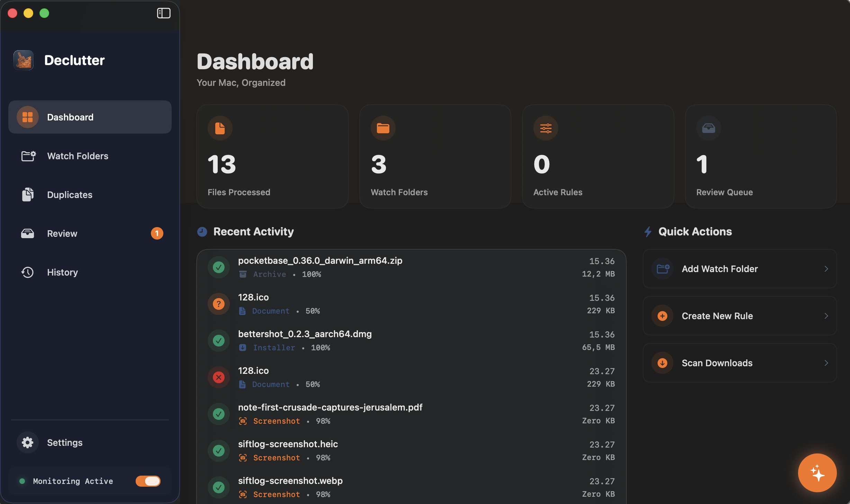Switch to the Watch Folders section
Viewport: 850px width, 504px height.
[x=78, y=156]
